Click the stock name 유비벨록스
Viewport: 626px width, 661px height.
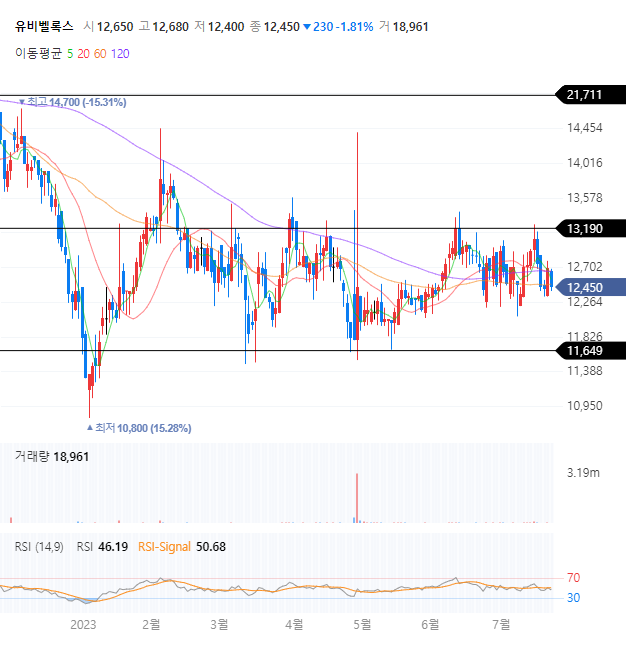(44, 27)
